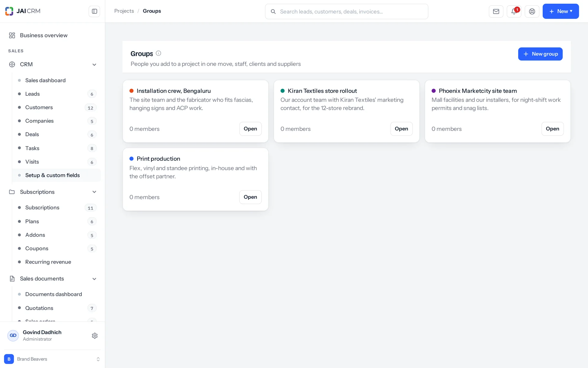Open the Deals menu item

pyautogui.click(x=56, y=134)
